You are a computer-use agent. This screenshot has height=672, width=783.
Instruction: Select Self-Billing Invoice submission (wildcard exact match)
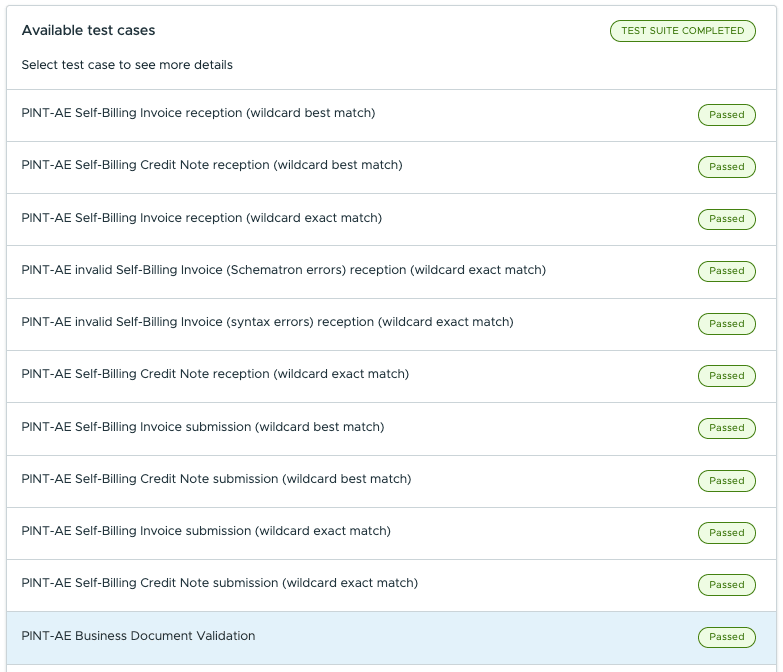pos(391,533)
